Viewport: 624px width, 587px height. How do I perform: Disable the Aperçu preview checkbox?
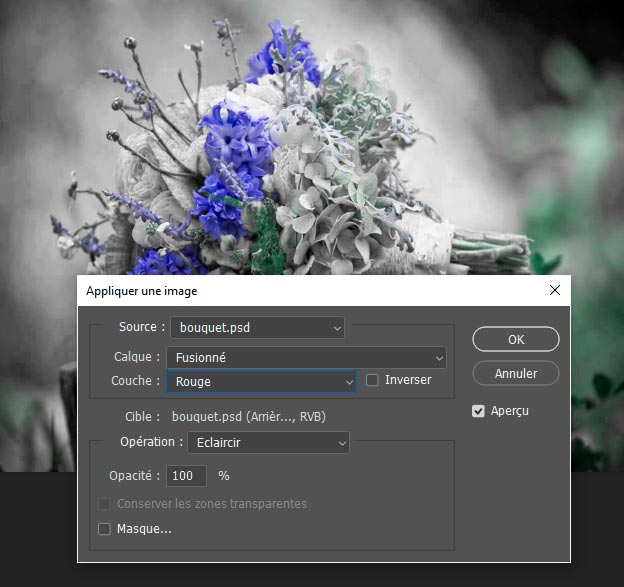478,411
